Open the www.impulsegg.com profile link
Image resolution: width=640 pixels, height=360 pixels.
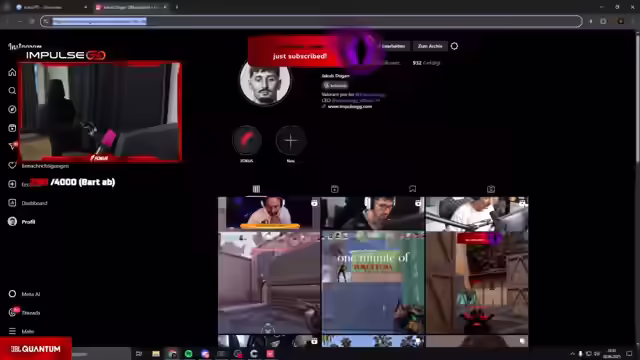350,107
